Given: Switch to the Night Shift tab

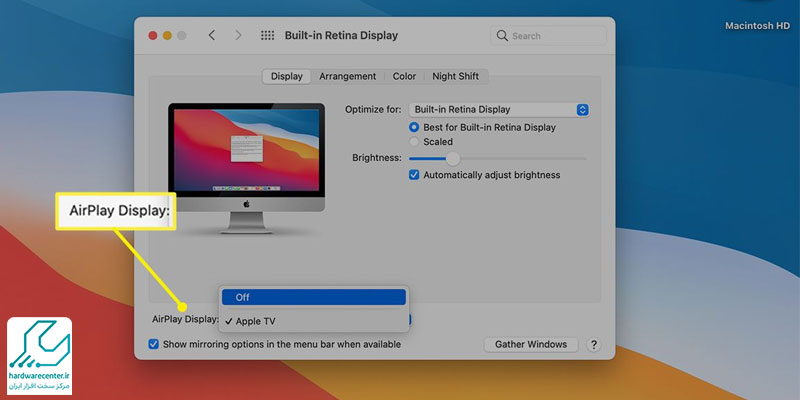Looking at the screenshot, I should (456, 77).
